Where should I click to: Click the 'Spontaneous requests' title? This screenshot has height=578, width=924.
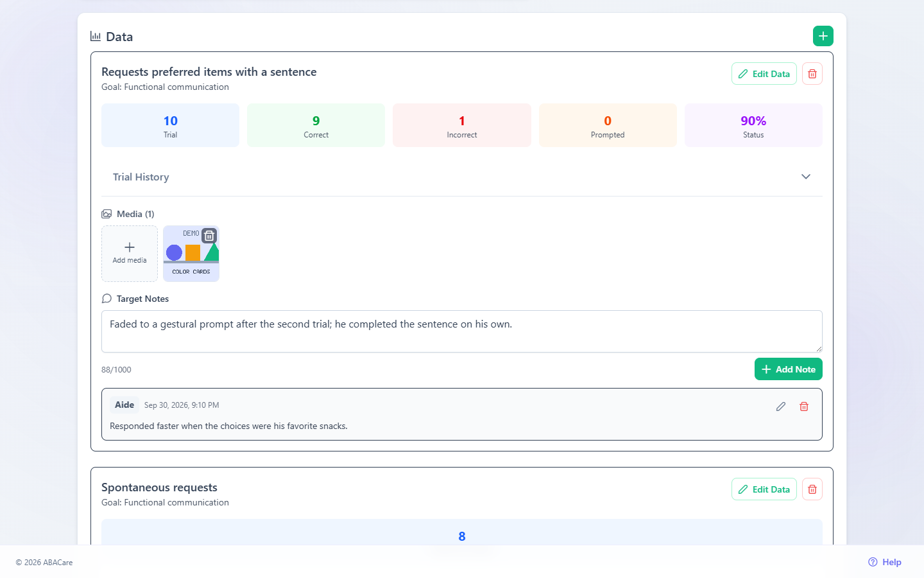pyautogui.click(x=159, y=487)
